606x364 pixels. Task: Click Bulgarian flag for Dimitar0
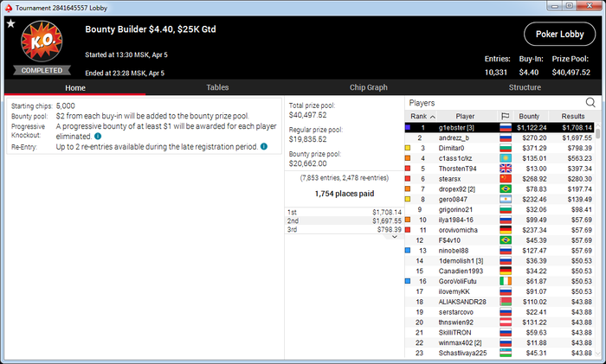[x=505, y=148]
